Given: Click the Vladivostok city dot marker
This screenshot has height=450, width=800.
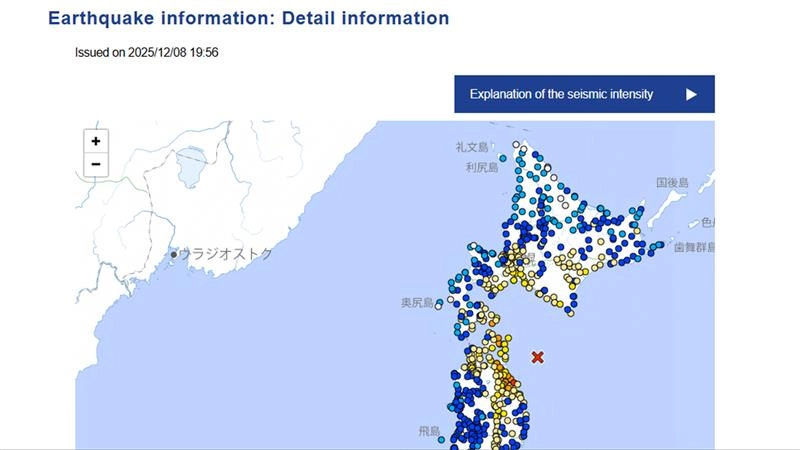Looking at the screenshot, I should [173, 255].
